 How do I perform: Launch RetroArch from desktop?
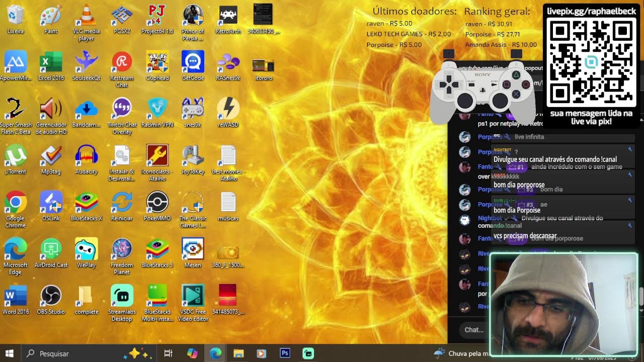(228, 20)
